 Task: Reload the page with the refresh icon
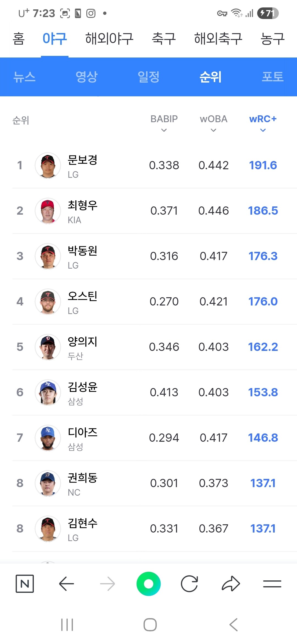(189, 583)
